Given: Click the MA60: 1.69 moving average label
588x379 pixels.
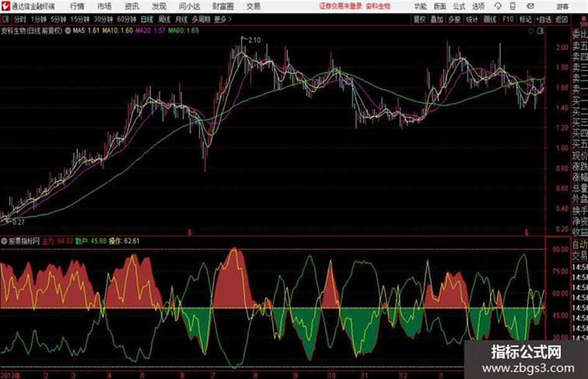Looking at the screenshot, I should (x=184, y=30).
